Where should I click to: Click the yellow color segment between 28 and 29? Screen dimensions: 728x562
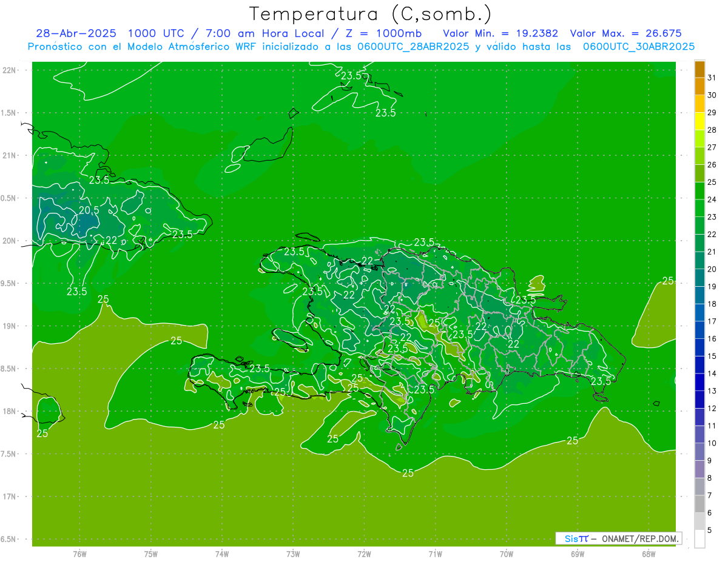tap(699, 121)
